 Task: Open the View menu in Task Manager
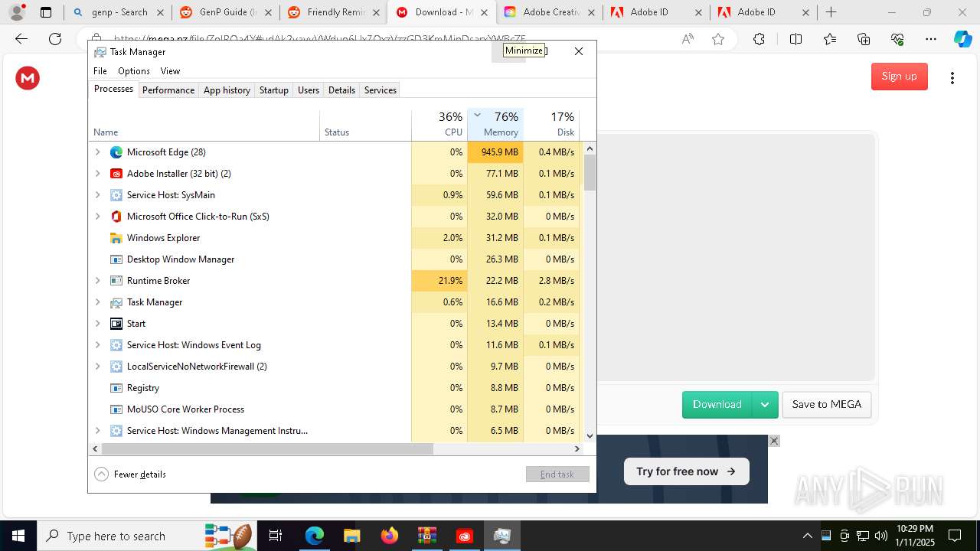170,71
